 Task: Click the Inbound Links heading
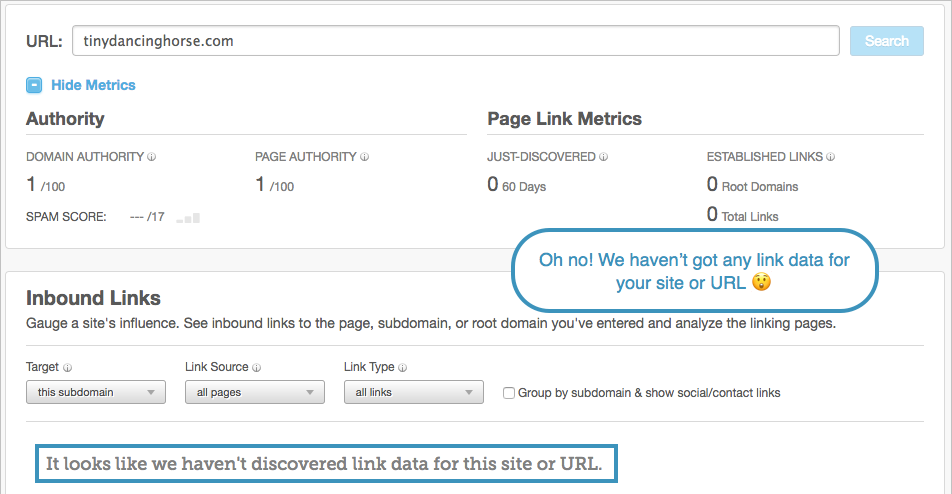[x=94, y=298]
